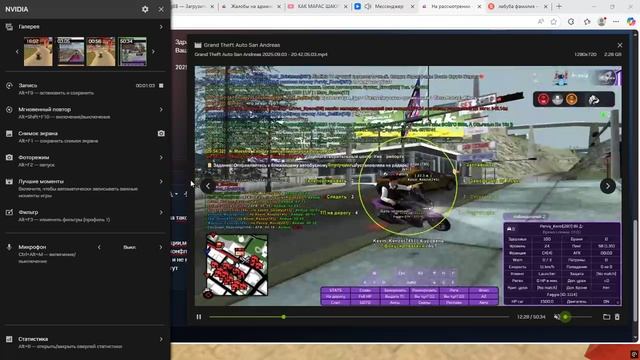Expand the Фоторежим row arrow

pos(161,158)
